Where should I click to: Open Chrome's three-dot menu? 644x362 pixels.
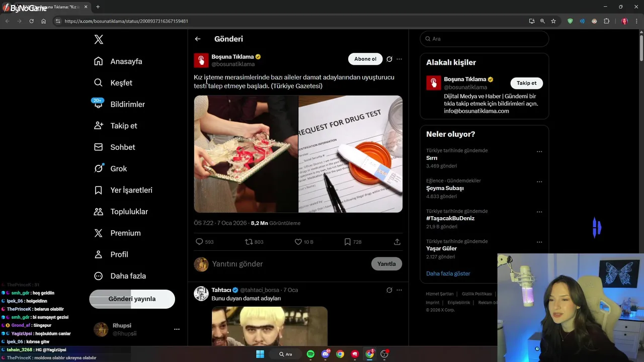coord(636,21)
